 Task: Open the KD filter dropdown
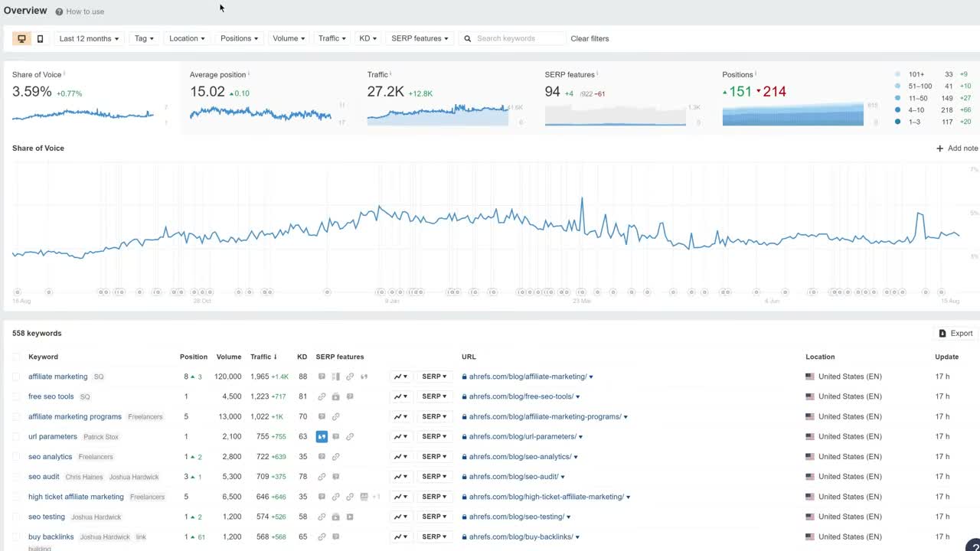tap(367, 38)
